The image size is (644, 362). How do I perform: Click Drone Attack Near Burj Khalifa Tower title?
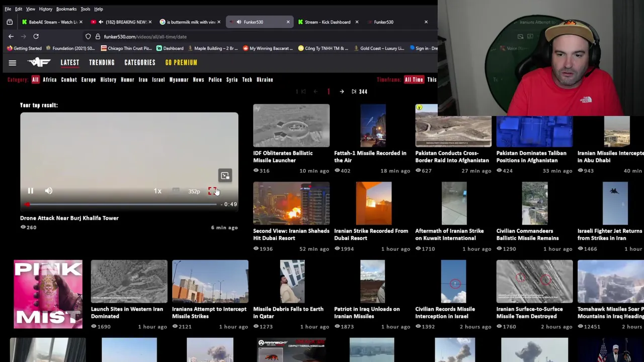[69, 218]
